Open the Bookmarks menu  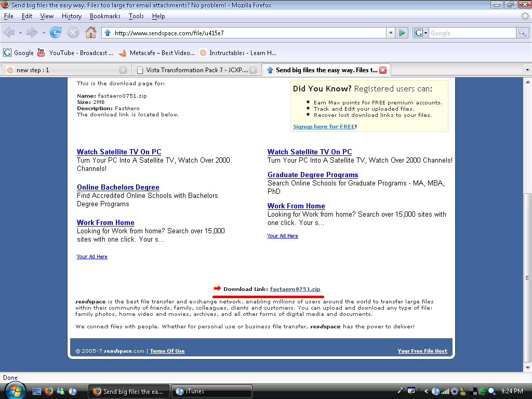(x=105, y=16)
